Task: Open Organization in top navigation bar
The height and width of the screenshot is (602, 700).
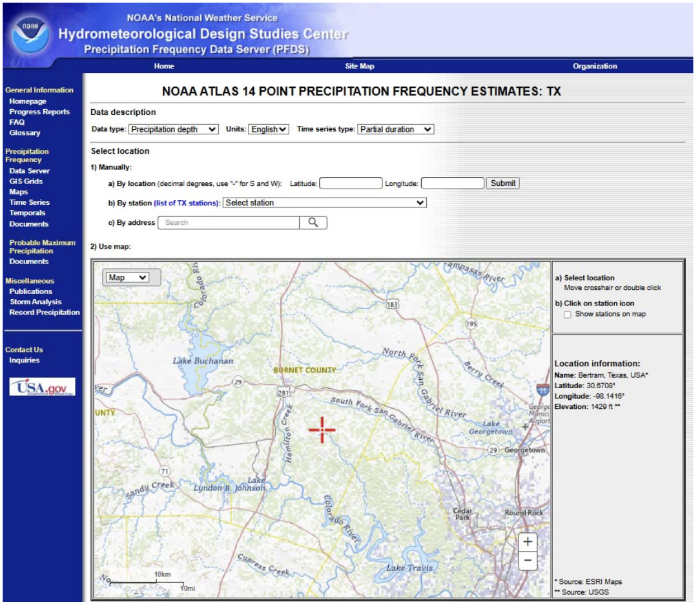Action: (595, 67)
